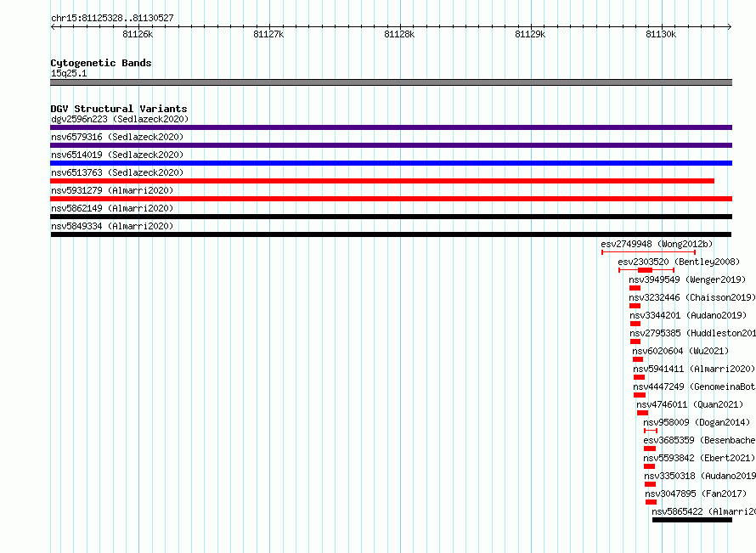
Task: Click the red block under nsv2795385
Action: coord(635,341)
